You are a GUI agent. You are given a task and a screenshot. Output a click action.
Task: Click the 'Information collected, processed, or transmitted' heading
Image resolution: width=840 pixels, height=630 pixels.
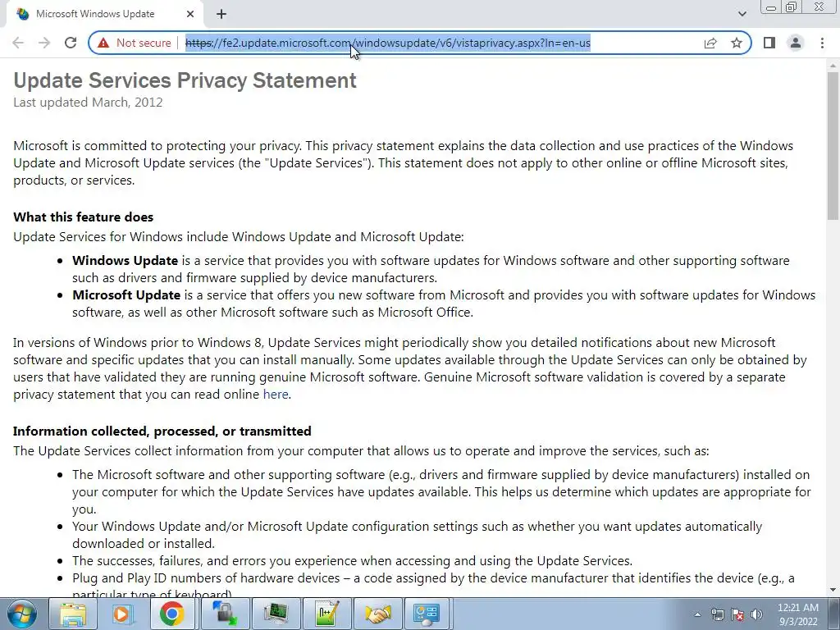pos(162,431)
